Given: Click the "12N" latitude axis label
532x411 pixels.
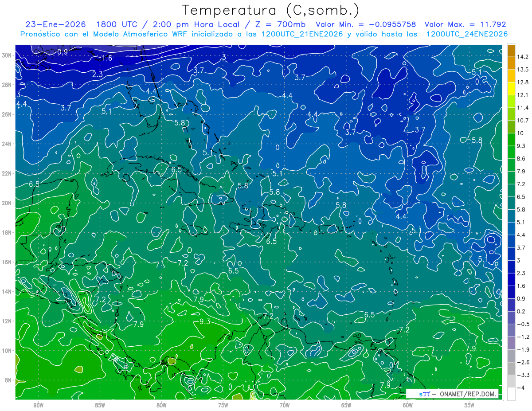Looking at the screenshot, I should (x=8, y=321).
